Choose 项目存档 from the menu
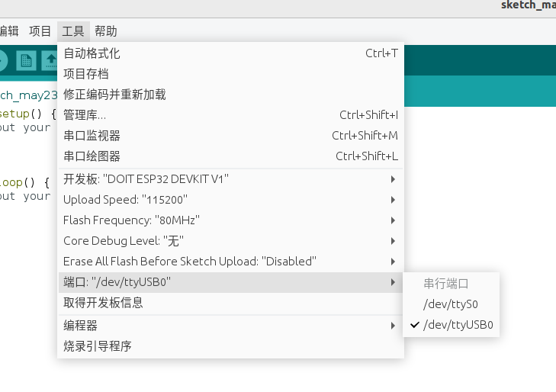This screenshot has height=392, width=556. (x=230, y=74)
